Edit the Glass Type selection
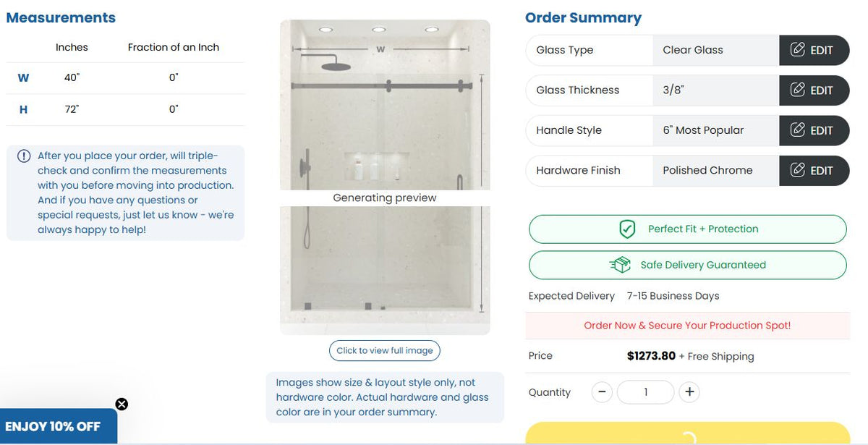Image resolution: width=868 pixels, height=445 pixels. click(x=814, y=50)
